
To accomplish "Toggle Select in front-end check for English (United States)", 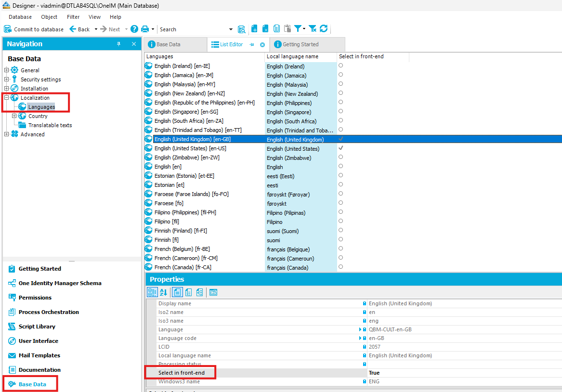I will [340, 148].
